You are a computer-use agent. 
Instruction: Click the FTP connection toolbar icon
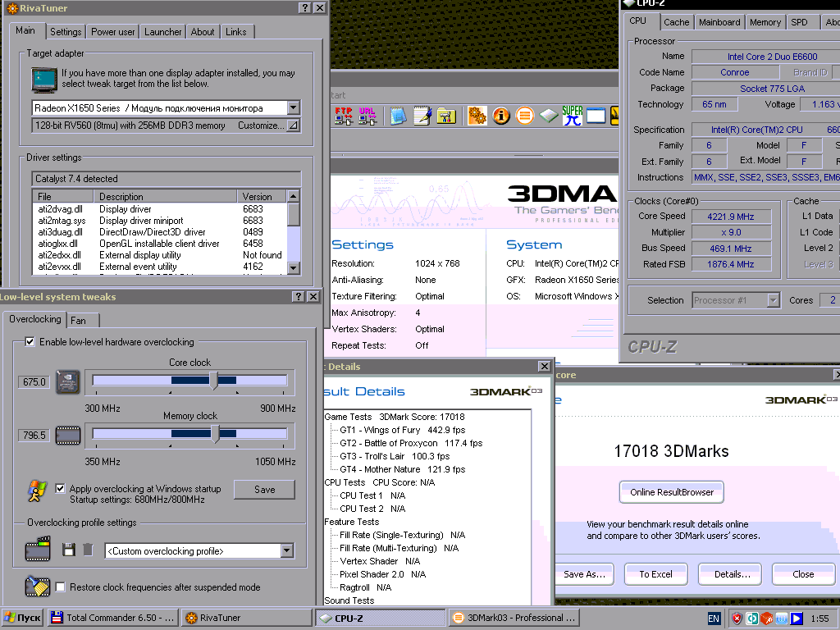(x=344, y=116)
